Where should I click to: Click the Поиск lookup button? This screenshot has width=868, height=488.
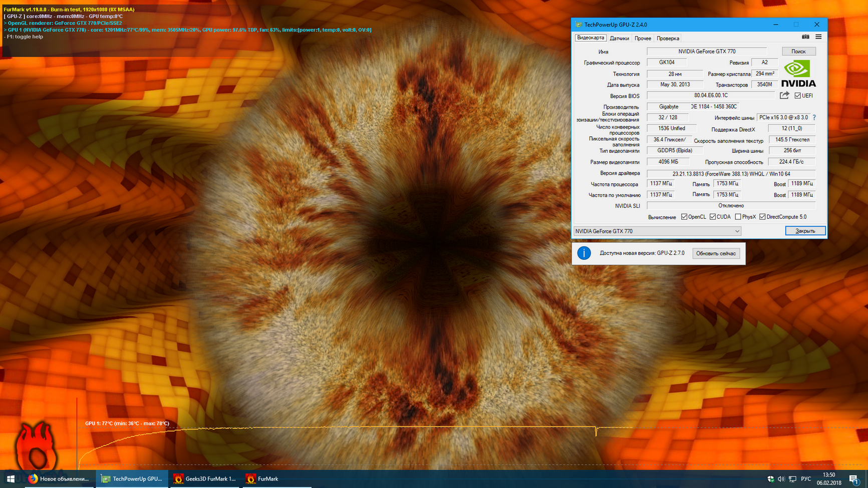pos(798,52)
